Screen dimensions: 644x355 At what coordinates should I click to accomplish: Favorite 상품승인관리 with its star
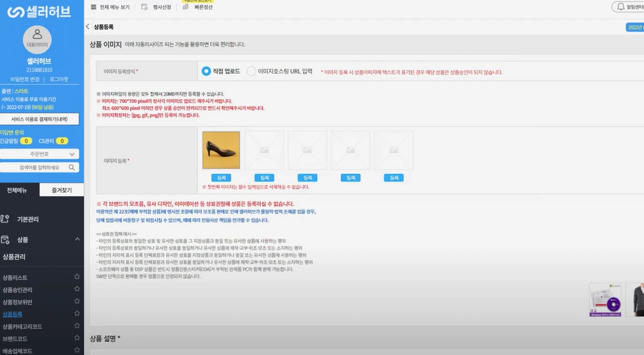pos(77,289)
